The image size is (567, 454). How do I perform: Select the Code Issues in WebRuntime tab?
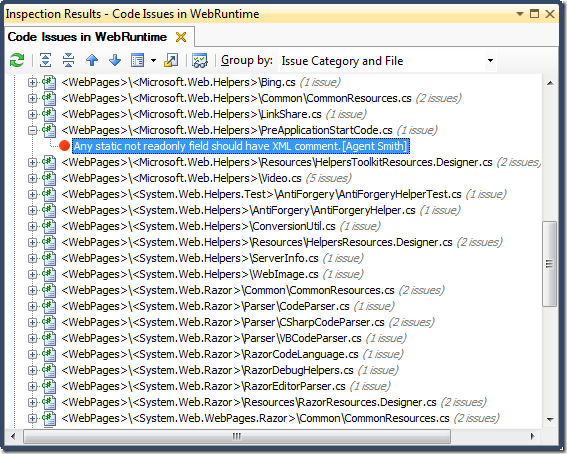[x=87, y=37]
